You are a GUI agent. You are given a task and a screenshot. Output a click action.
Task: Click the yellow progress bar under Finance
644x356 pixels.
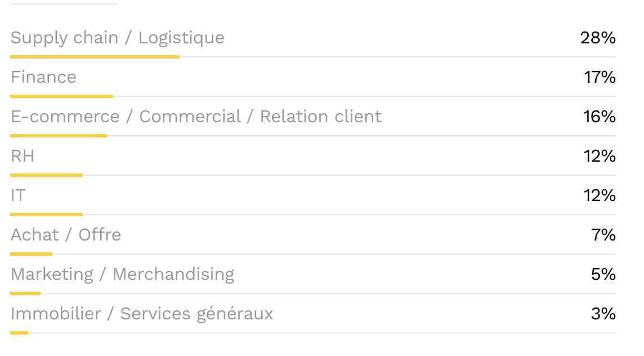tap(61, 96)
